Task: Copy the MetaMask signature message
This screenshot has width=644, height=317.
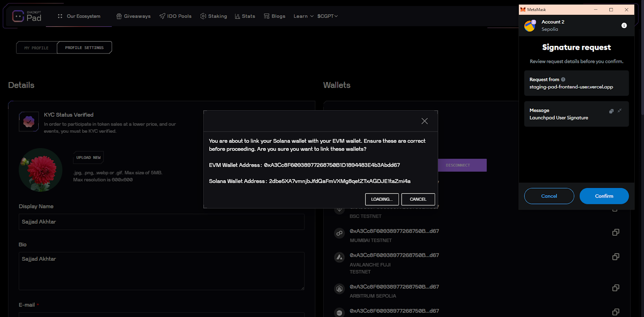Action: click(x=611, y=111)
